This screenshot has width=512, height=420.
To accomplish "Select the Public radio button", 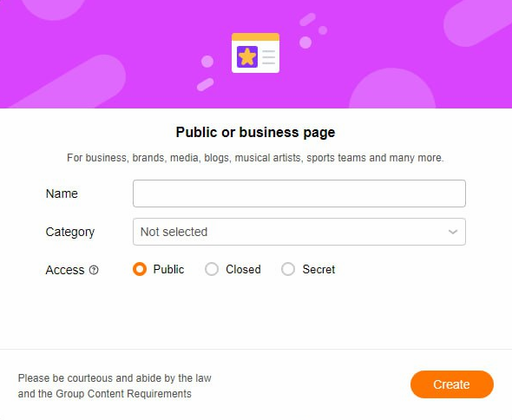I will click(x=140, y=269).
